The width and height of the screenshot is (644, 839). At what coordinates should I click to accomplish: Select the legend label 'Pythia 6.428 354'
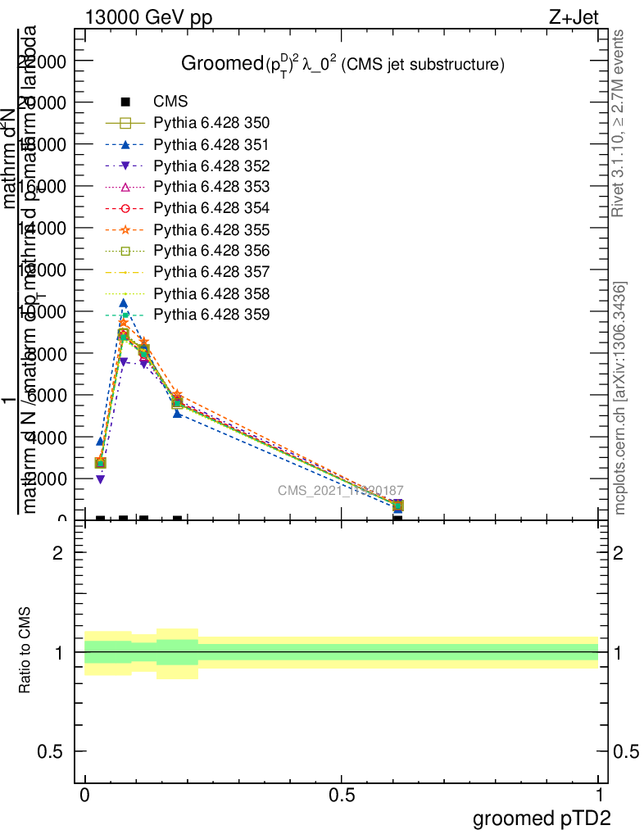[211, 208]
